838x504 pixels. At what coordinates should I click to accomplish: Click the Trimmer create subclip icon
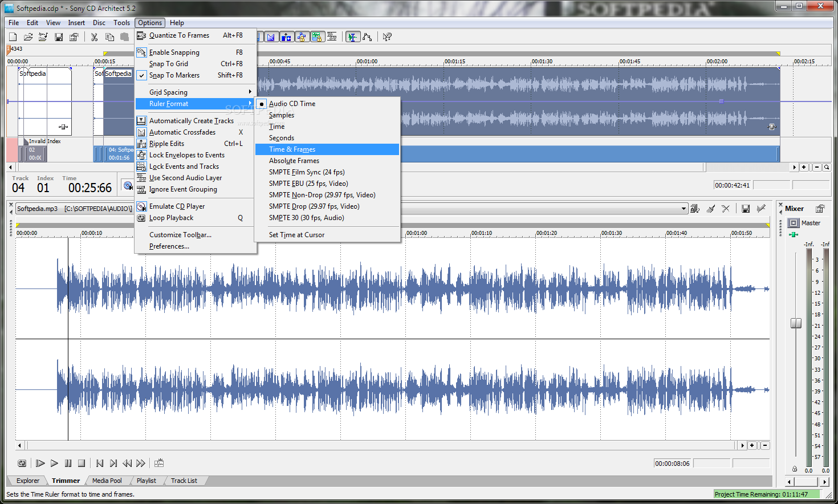[x=160, y=463]
